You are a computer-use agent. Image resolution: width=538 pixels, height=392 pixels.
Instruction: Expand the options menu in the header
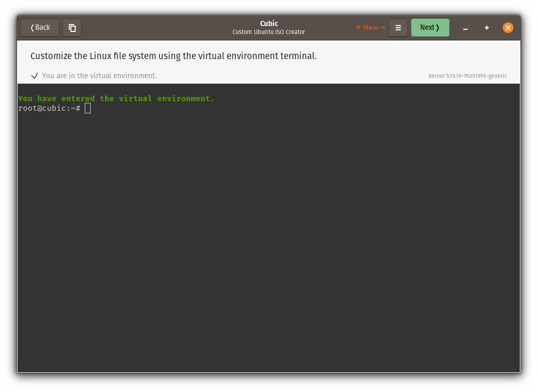coord(398,28)
